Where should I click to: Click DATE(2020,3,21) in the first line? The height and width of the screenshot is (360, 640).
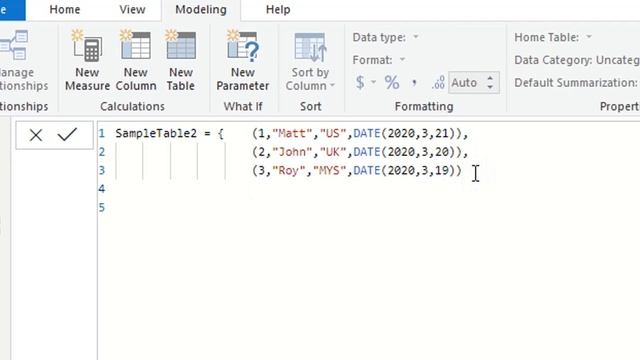(x=404, y=133)
